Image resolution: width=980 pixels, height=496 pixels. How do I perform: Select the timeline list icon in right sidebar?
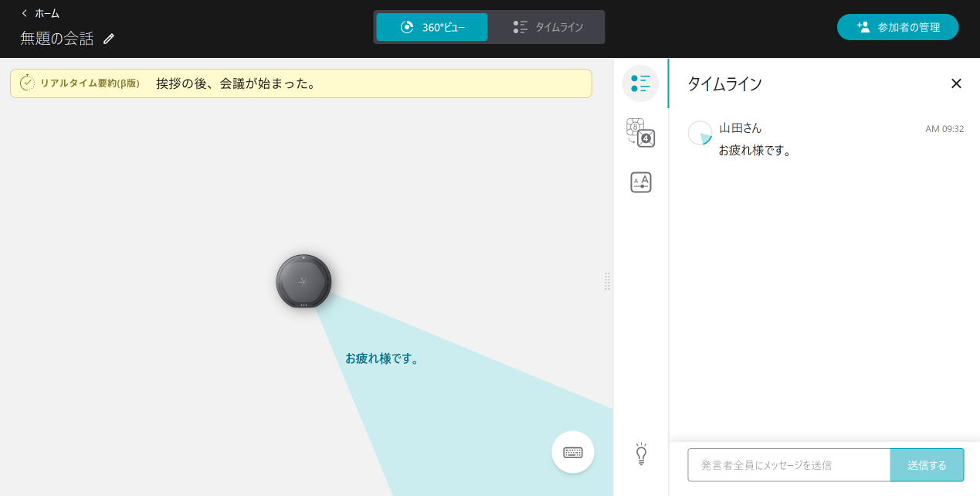coord(640,83)
